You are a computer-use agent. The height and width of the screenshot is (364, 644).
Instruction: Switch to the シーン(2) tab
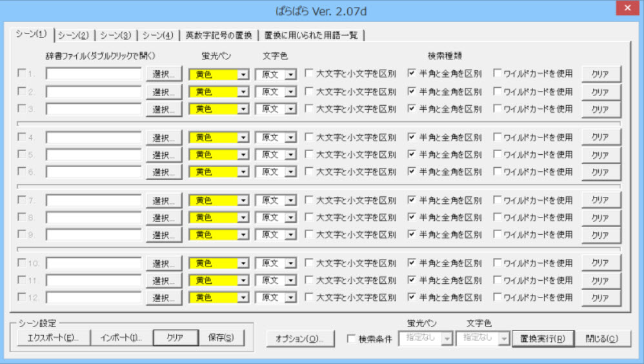tap(74, 35)
